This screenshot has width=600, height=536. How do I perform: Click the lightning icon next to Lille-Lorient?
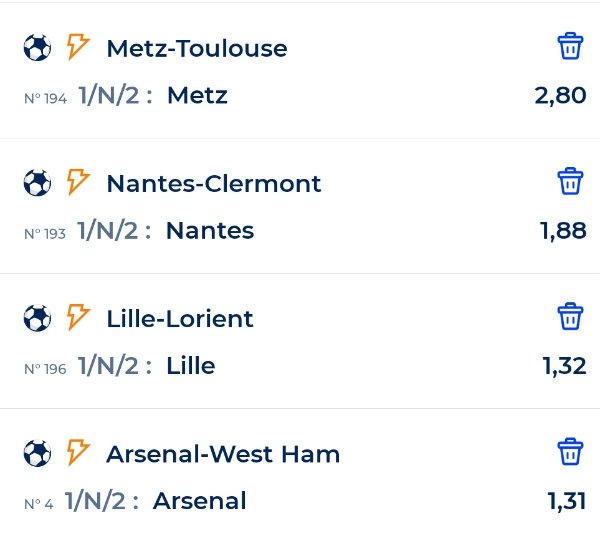pos(78,317)
